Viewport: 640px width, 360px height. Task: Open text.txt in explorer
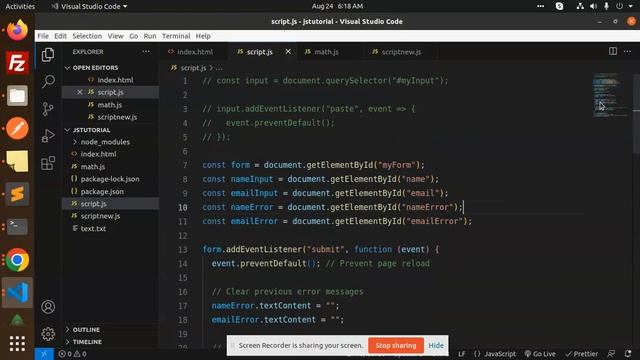[x=111, y=229]
